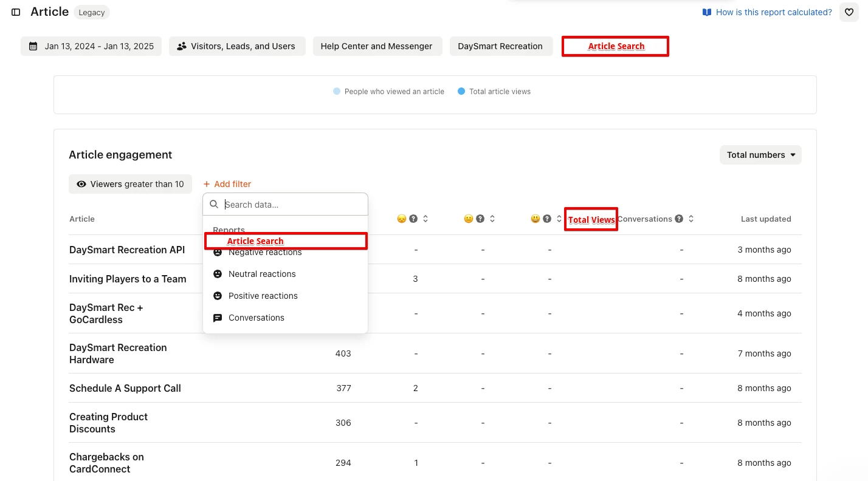
Task: Click the neutral face emoji column header
Action: (x=468, y=219)
